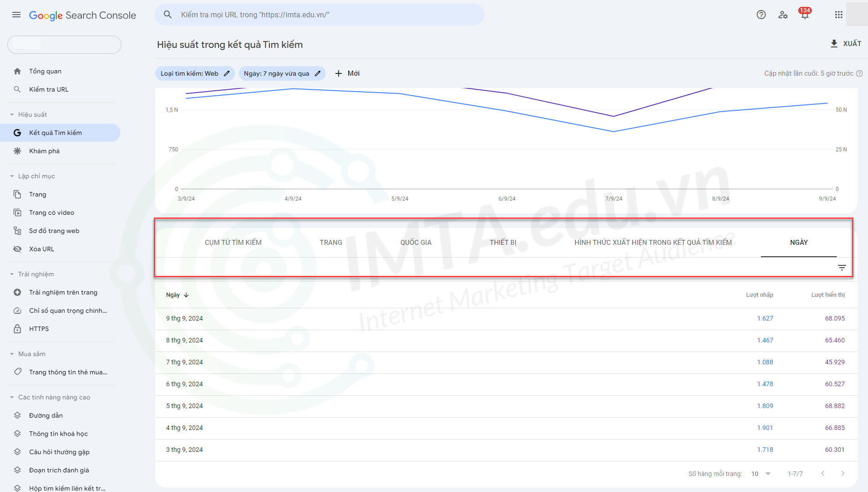Screen dimensions: 868x492
Task: Click the info icon beside last update
Action: tap(859, 73)
